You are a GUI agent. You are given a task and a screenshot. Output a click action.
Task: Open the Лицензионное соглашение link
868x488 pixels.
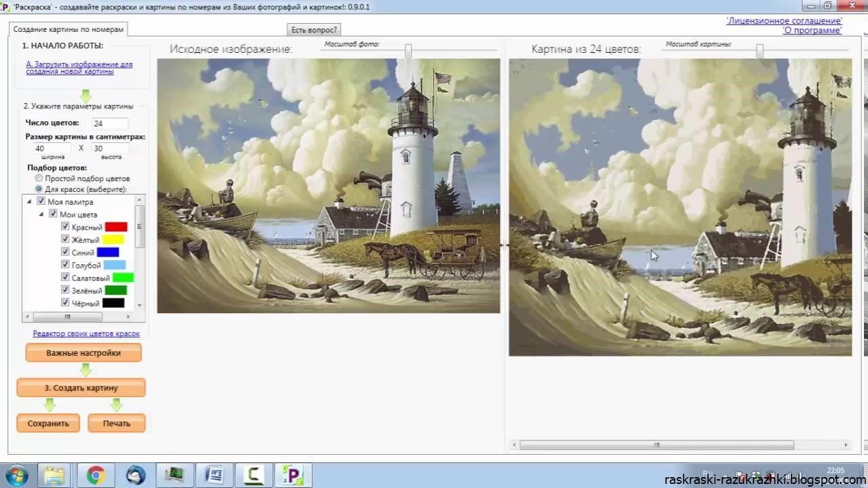click(x=784, y=21)
